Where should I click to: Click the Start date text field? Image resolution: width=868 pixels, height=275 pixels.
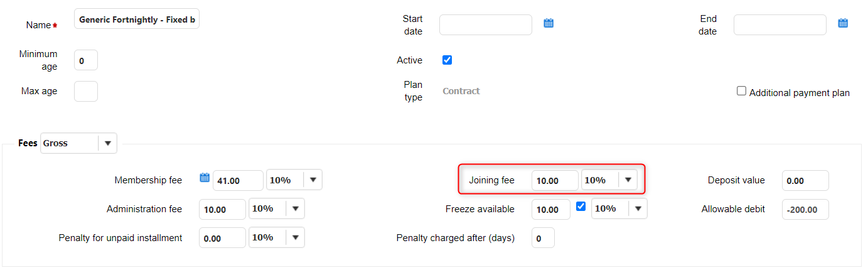pos(486,25)
